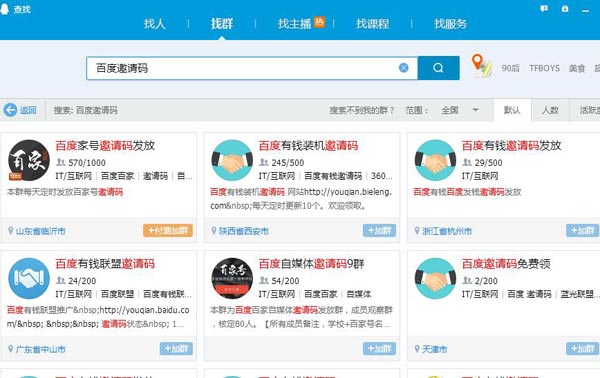Click member count icon next to 245/500
This screenshot has width=600, height=378.
[x=264, y=162]
